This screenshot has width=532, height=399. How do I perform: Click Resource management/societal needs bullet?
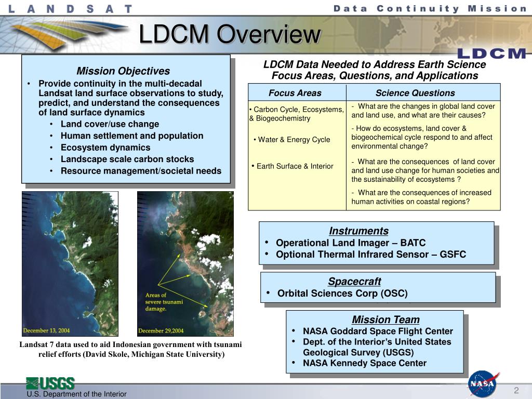pos(141,171)
